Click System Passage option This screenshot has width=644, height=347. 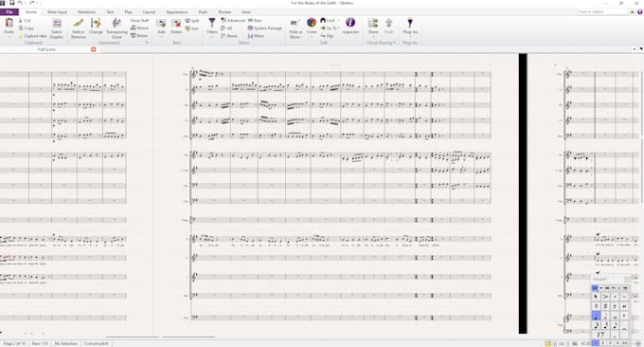click(x=265, y=27)
